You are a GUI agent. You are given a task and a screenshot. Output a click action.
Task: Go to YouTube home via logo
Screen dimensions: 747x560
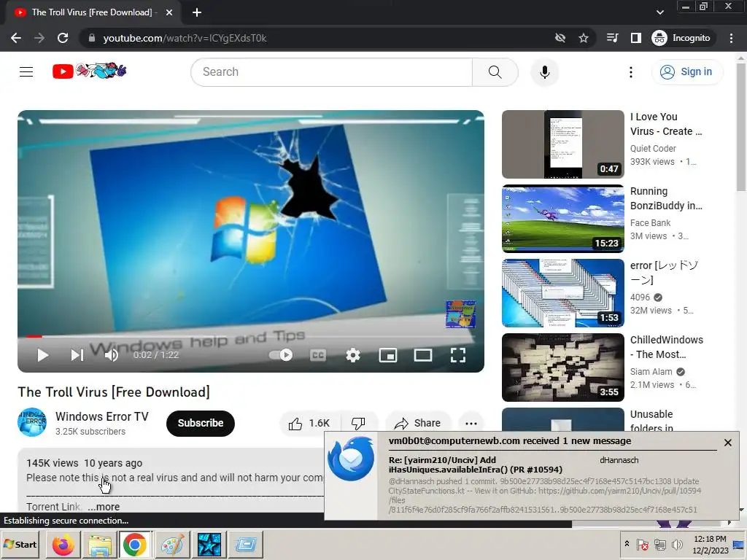tap(89, 71)
